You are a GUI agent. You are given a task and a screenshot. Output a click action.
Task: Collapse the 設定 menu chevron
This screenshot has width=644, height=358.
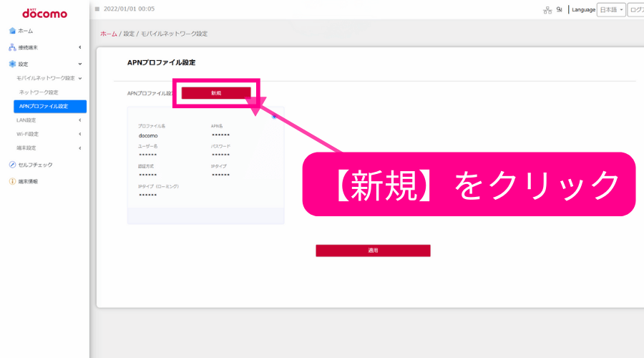coord(79,64)
